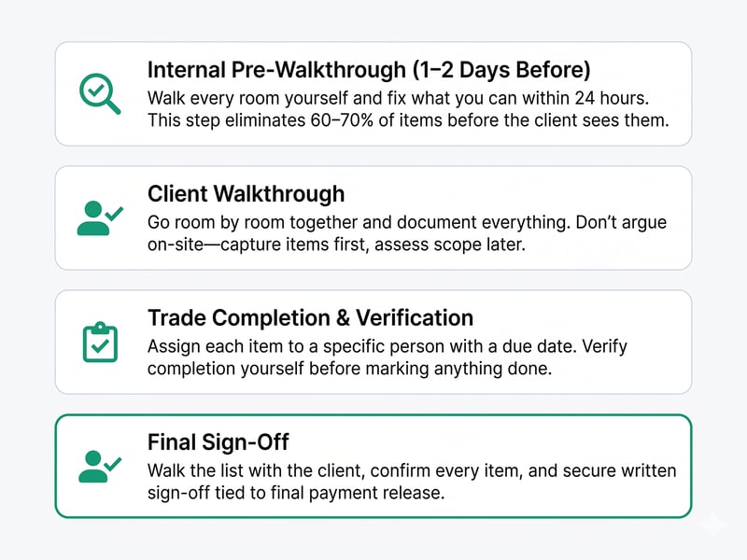Click the sparkle icon in the bottom corner
This screenshot has width=747, height=560.
pos(713,525)
